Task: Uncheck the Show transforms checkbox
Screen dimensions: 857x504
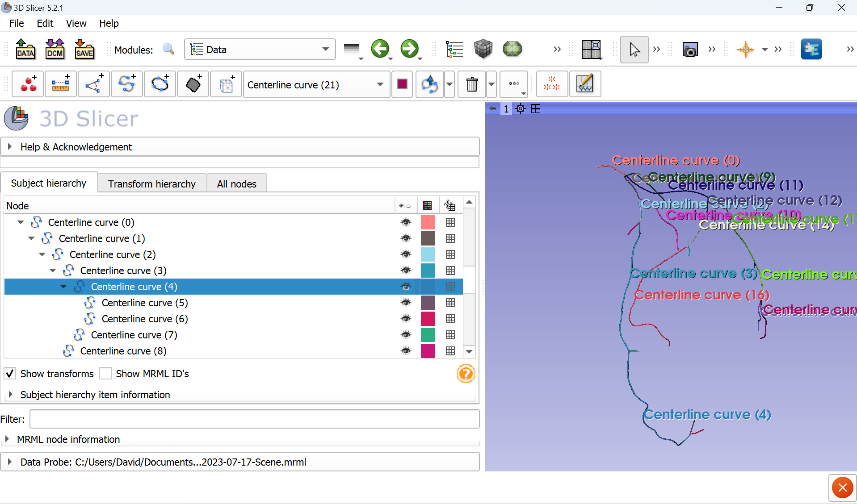Action: (x=10, y=373)
